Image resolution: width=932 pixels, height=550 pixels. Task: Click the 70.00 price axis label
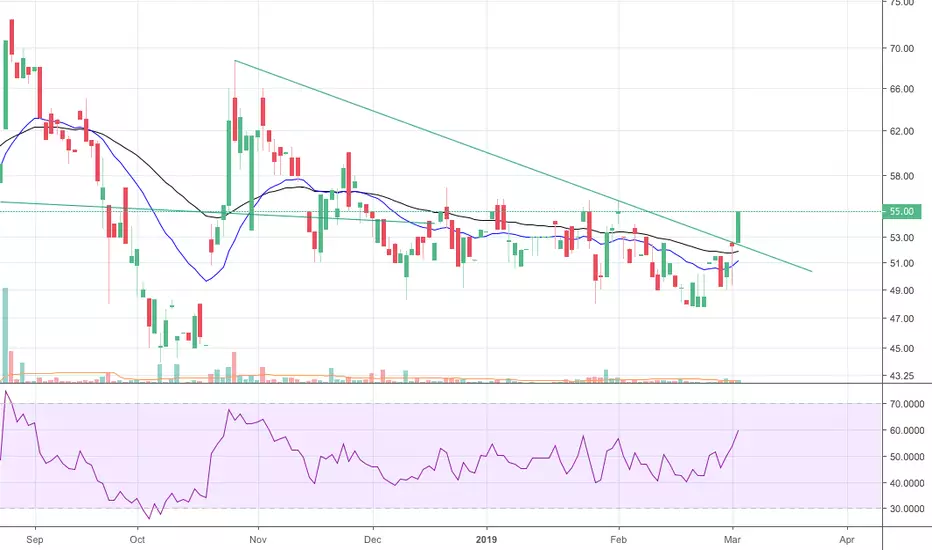click(x=902, y=48)
